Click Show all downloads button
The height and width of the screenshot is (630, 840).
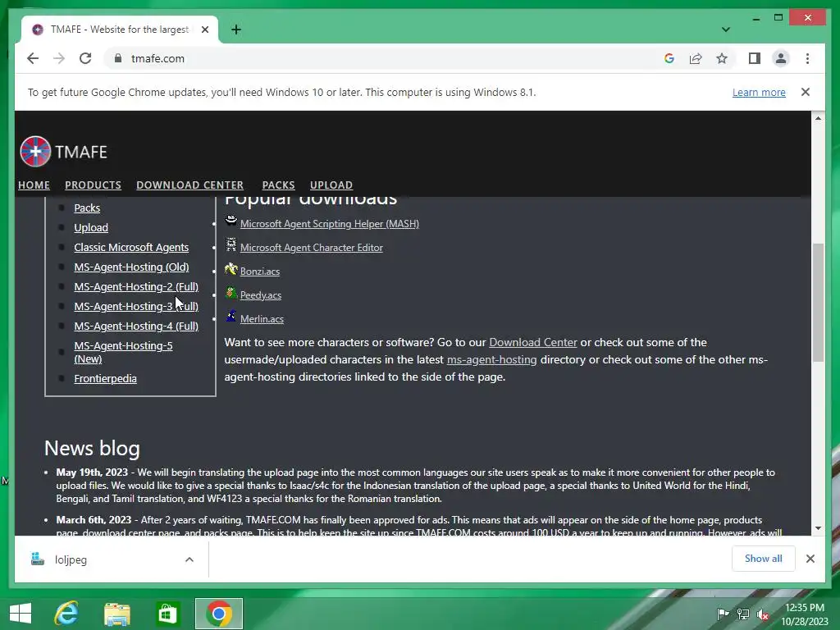coord(763,559)
